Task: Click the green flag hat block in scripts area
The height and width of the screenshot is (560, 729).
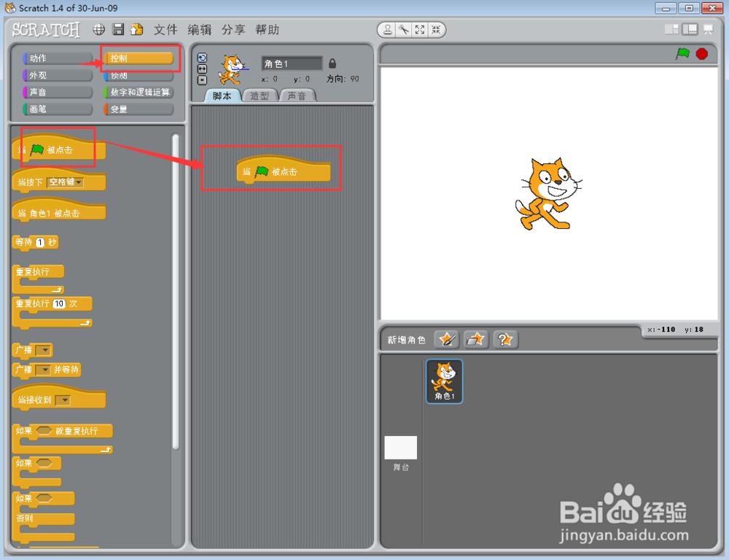Action: click(x=284, y=170)
